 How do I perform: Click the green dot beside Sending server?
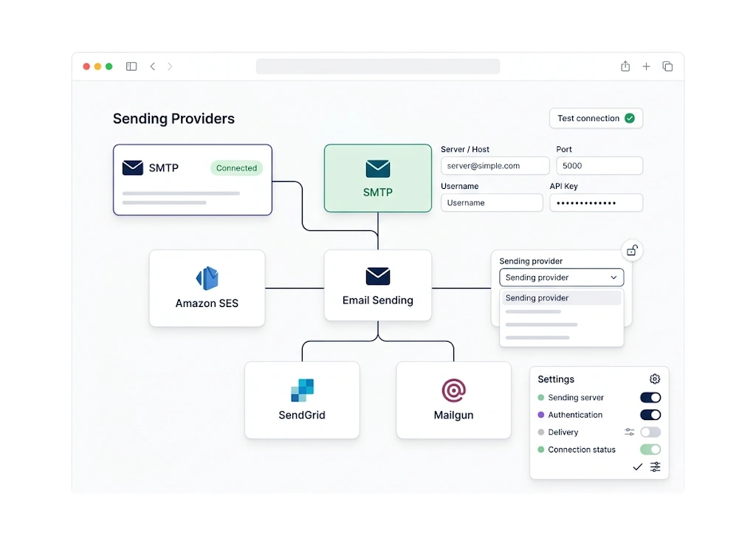click(541, 398)
